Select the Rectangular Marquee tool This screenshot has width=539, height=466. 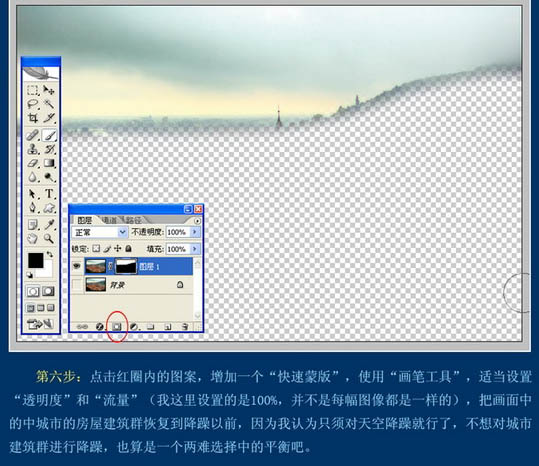33,90
